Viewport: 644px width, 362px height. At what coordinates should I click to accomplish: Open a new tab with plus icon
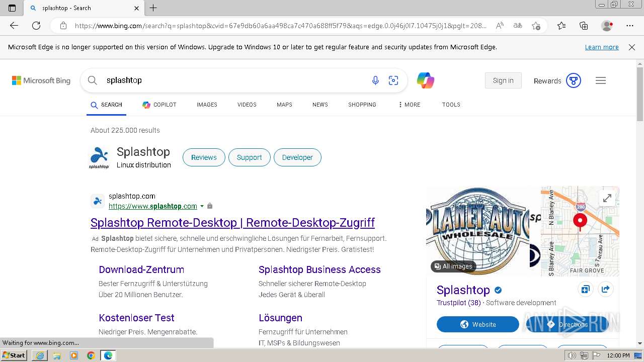153,8
